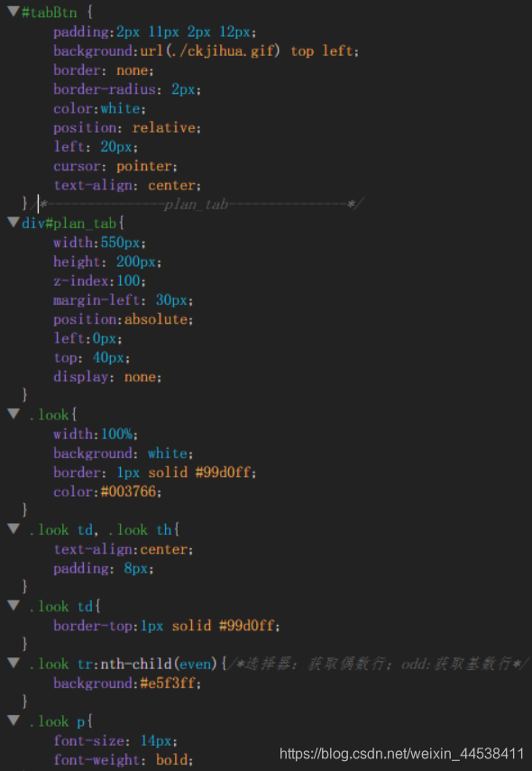Click the z-index:100 line
The height and width of the screenshot is (771, 532).
click(x=99, y=280)
